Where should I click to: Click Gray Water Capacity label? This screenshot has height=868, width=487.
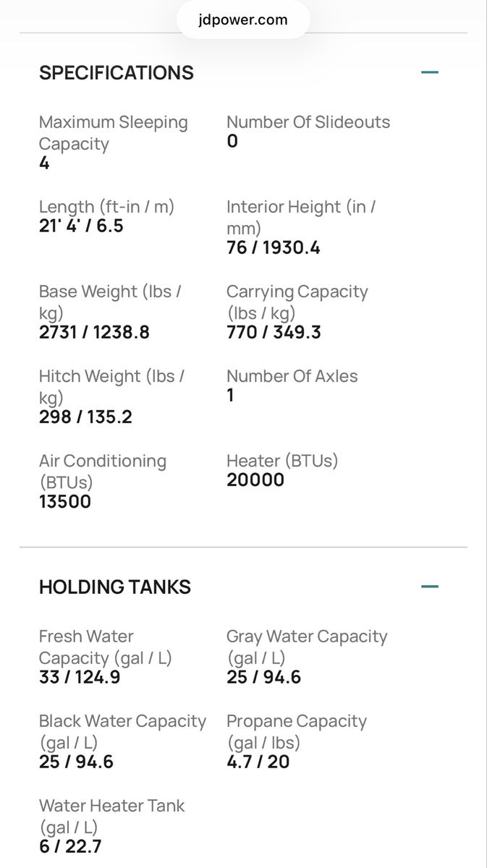click(307, 647)
